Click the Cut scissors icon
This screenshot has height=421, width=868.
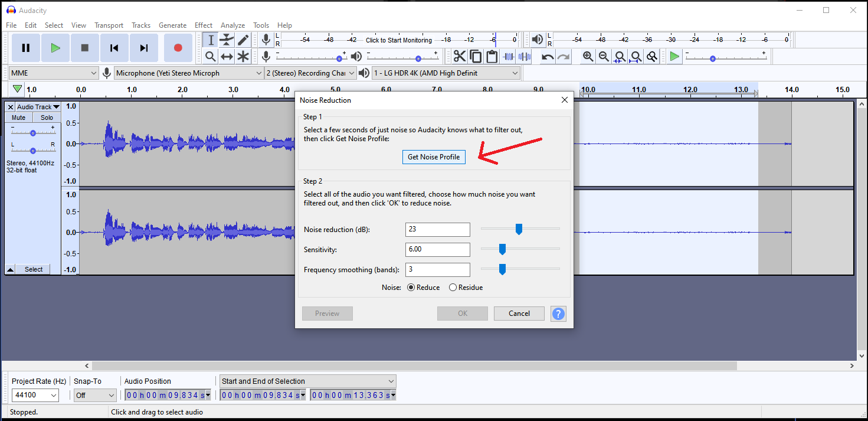pyautogui.click(x=459, y=57)
